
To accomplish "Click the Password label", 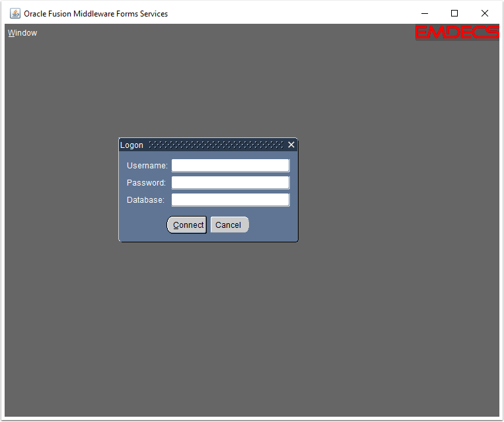I will [x=146, y=182].
